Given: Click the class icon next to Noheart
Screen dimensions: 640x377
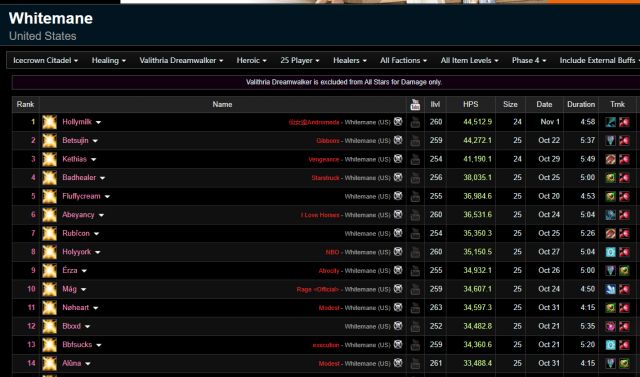Looking at the screenshot, I should [49, 308].
